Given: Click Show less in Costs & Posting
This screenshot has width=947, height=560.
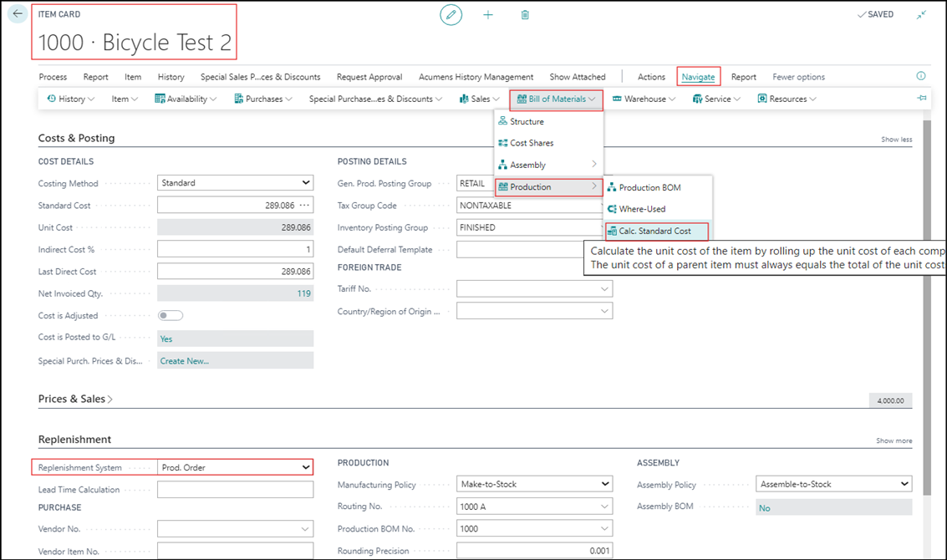Looking at the screenshot, I should [896, 140].
